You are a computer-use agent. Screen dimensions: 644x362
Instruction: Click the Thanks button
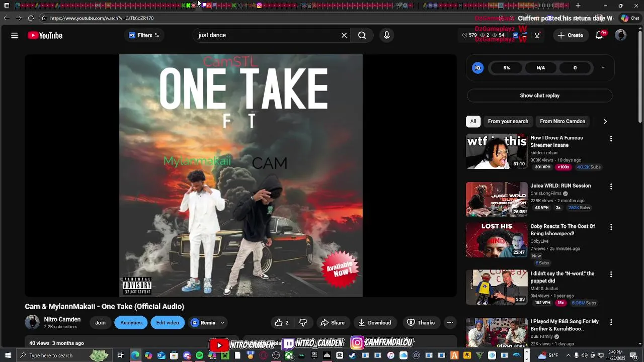[421, 323]
